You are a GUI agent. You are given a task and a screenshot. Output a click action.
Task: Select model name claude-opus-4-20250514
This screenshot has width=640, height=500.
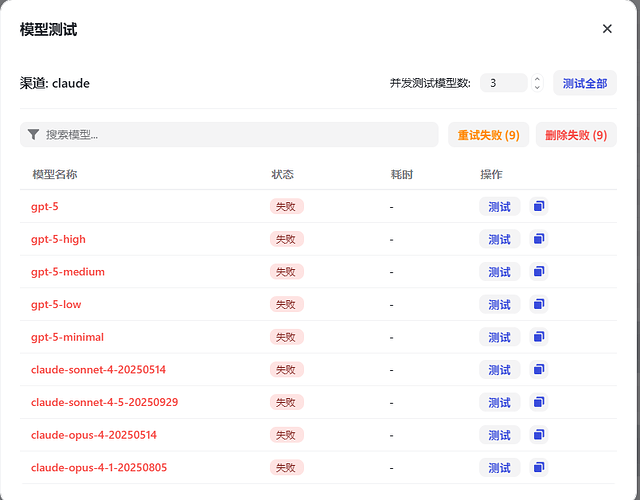[x=94, y=435]
